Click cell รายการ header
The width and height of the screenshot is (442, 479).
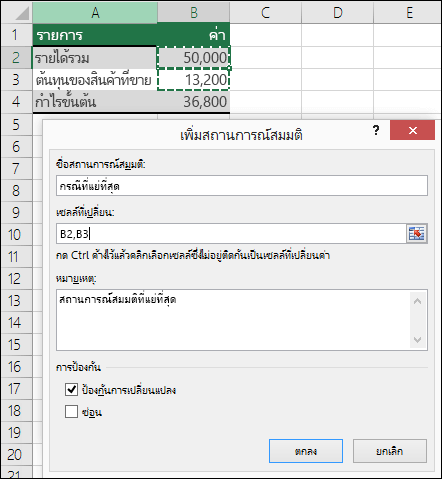(95, 35)
